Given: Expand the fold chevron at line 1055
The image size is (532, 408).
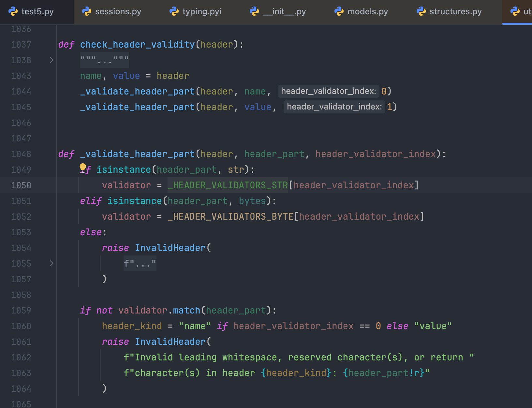Looking at the screenshot, I should (52, 263).
